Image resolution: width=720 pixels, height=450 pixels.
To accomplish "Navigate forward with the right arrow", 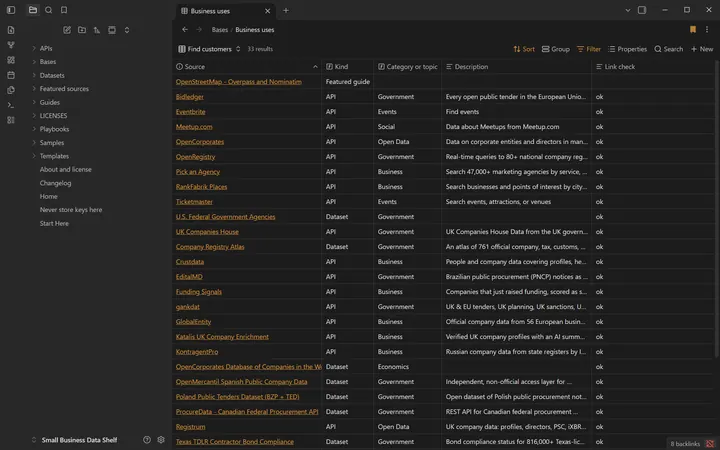I will click(x=199, y=29).
